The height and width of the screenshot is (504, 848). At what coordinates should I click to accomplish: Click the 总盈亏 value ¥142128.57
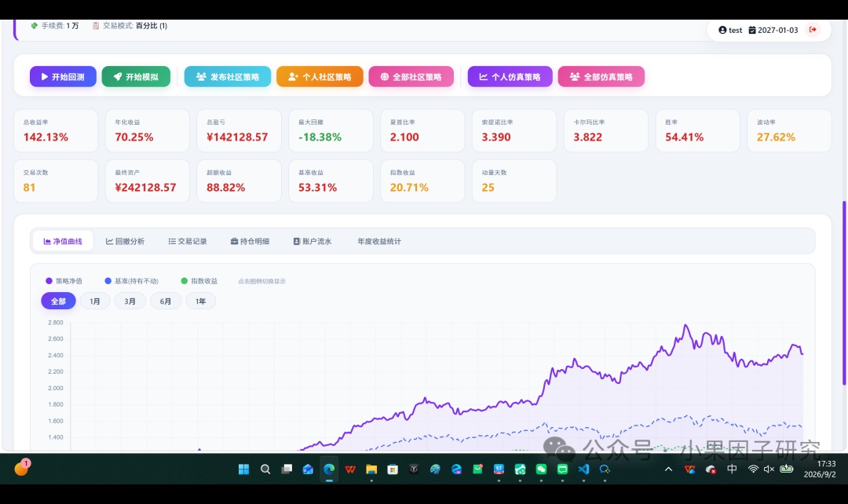[x=237, y=137]
